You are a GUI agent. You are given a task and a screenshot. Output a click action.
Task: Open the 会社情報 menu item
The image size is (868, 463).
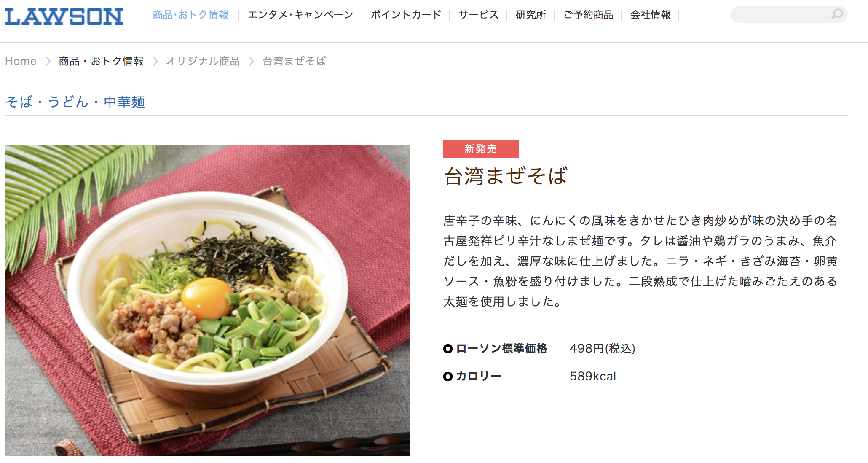[x=650, y=15]
